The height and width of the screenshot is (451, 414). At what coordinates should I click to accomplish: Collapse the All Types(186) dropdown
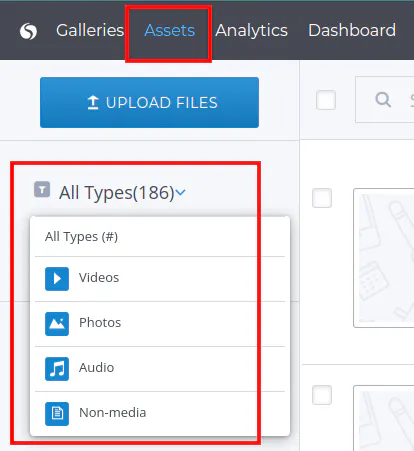(x=122, y=193)
